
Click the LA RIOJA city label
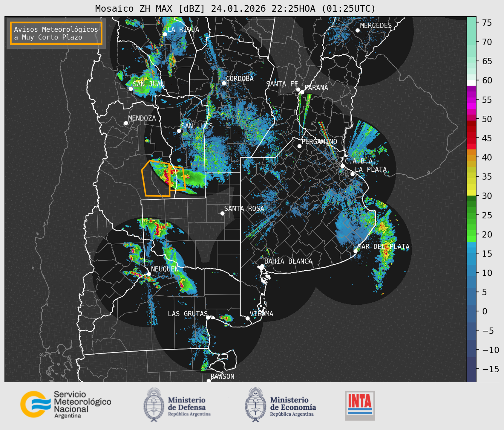coord(183,29)
